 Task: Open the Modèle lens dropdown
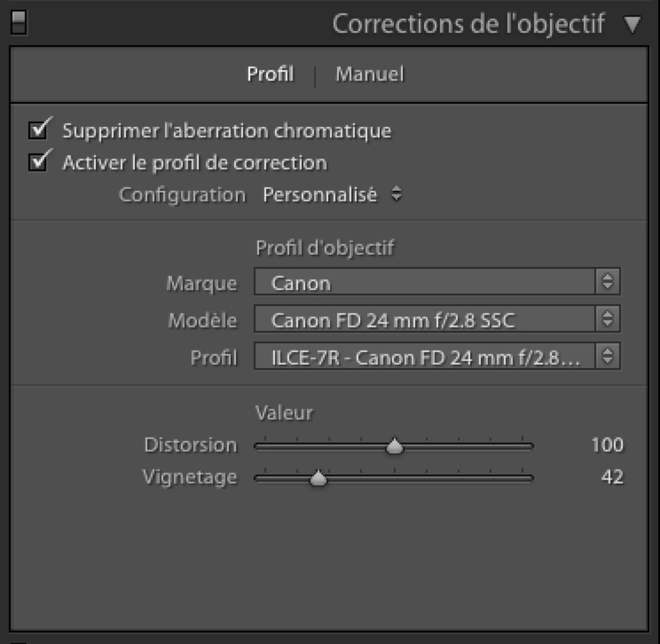click(425, 320)
